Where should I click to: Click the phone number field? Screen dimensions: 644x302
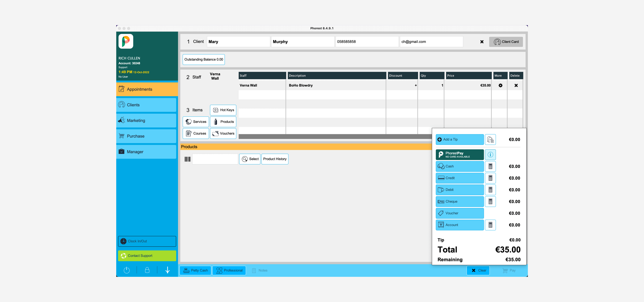(367, 42)
